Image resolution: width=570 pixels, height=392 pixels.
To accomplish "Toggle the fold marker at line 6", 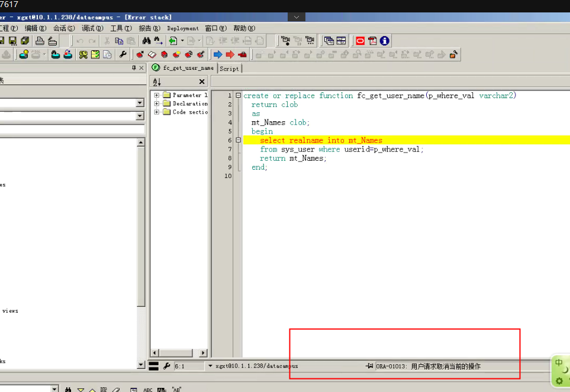I will pos(238,140).
